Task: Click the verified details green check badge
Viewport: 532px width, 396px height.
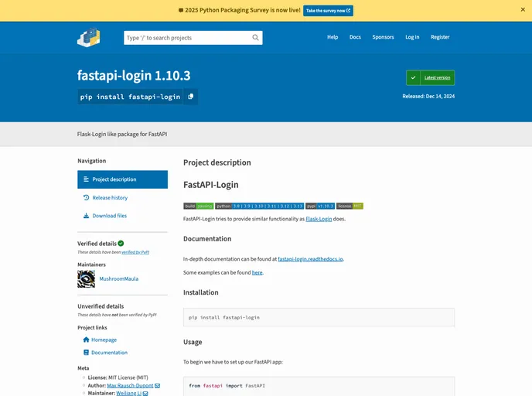Action: tap(121, 244)
